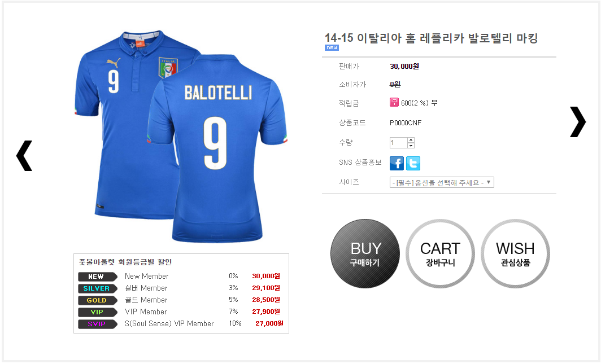The width and height of the screenshot is (601, 364).
Task: Click the NEW member grade badge
Action: [97, 277]
